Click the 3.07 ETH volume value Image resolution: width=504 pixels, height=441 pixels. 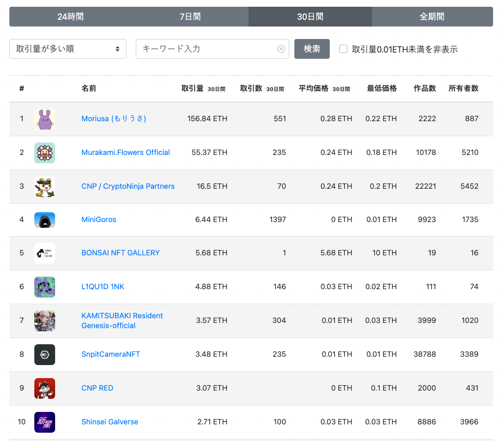click(x=212, y=388)
